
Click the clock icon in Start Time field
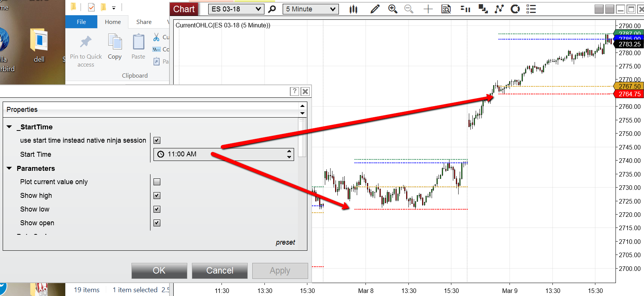click(161, 154)
